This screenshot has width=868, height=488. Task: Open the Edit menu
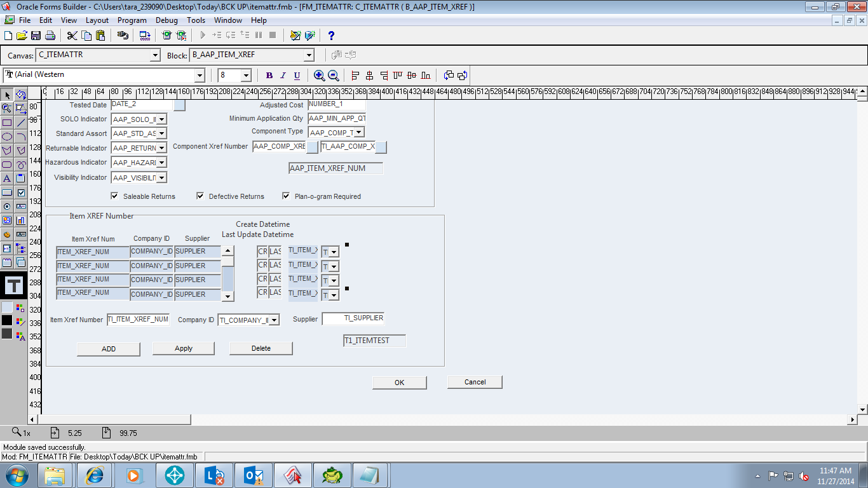[x=46, y=20]
